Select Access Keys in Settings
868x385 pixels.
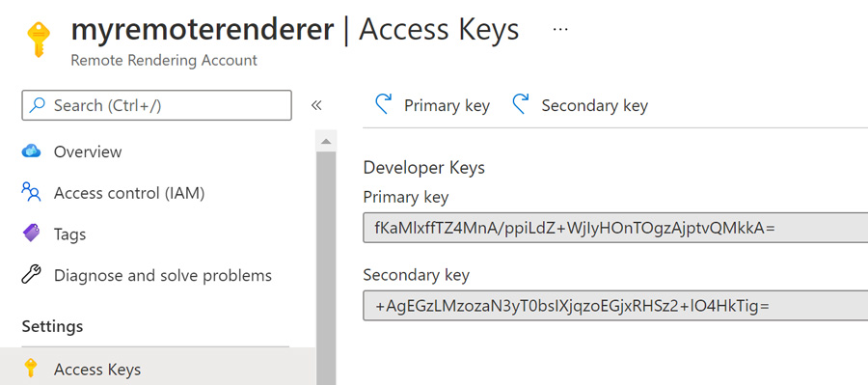[156, 369]
